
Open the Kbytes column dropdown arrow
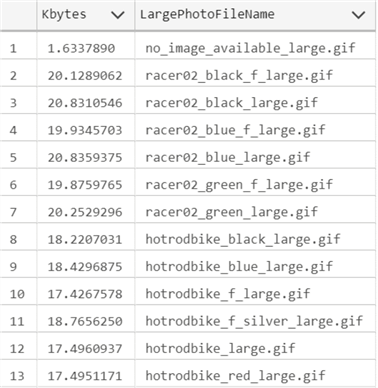(118, 15)
